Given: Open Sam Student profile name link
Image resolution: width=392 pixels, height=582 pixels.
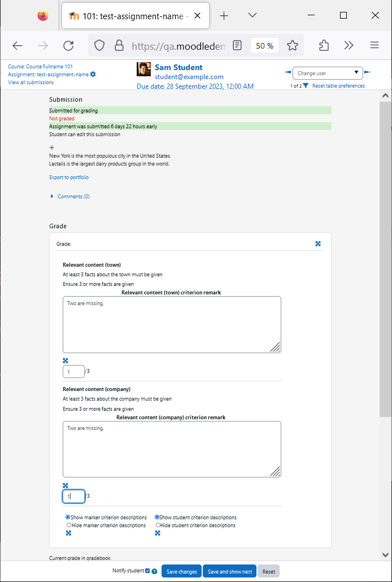Looking at the screenshot, I should (x=178, y=67).
